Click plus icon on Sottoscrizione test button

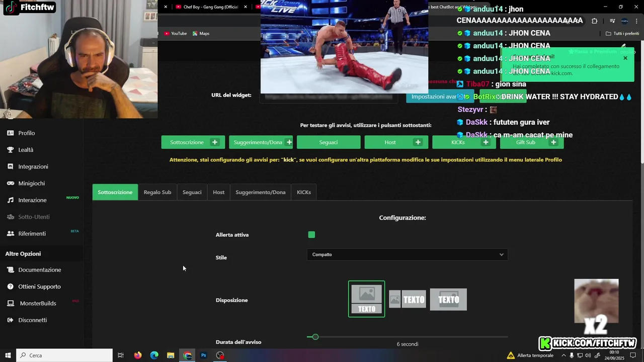pos(215,142)
